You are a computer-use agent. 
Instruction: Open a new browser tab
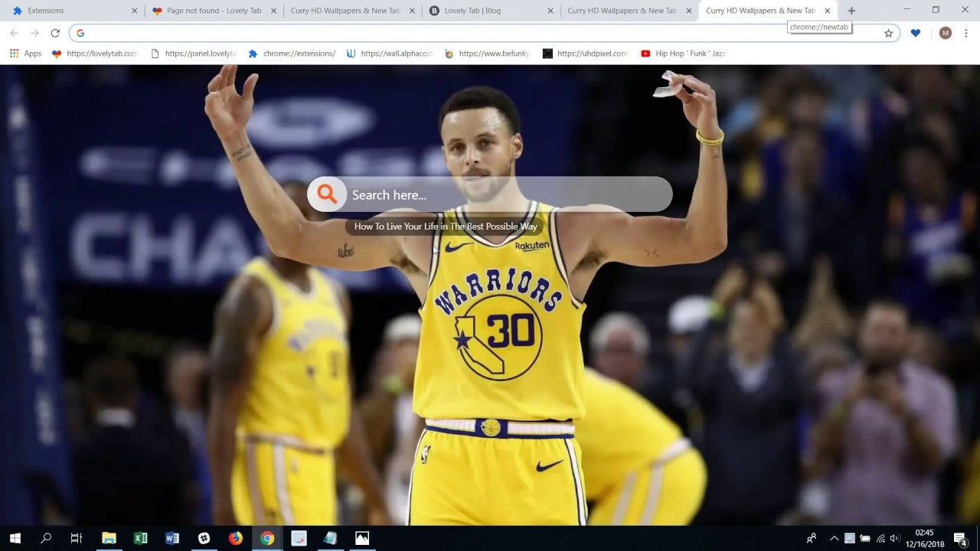point(851,11)
